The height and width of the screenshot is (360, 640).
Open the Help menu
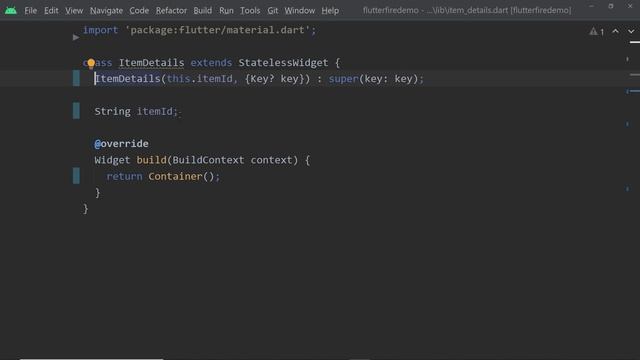330,10
